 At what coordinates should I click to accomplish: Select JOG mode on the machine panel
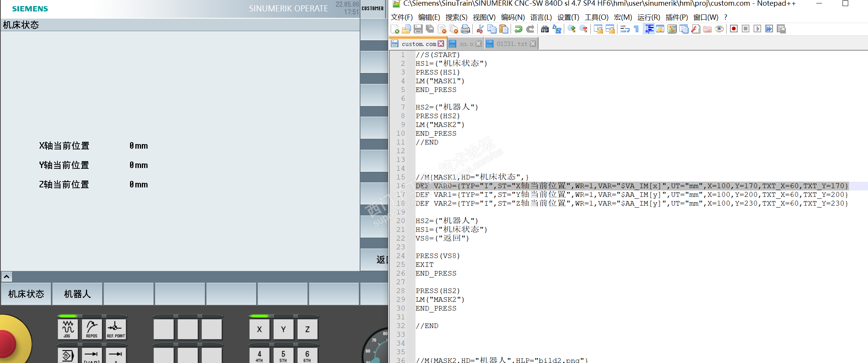coord(68,329)
